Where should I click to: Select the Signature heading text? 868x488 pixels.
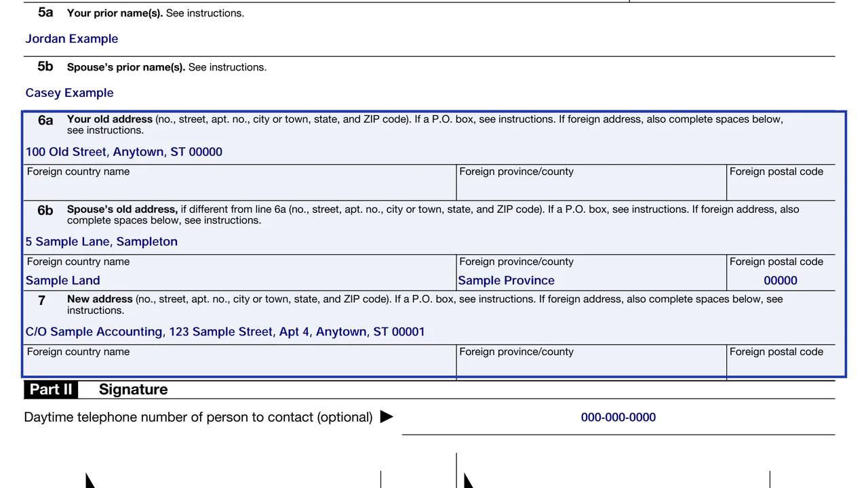pyautogui.click(x=134, y=390)
